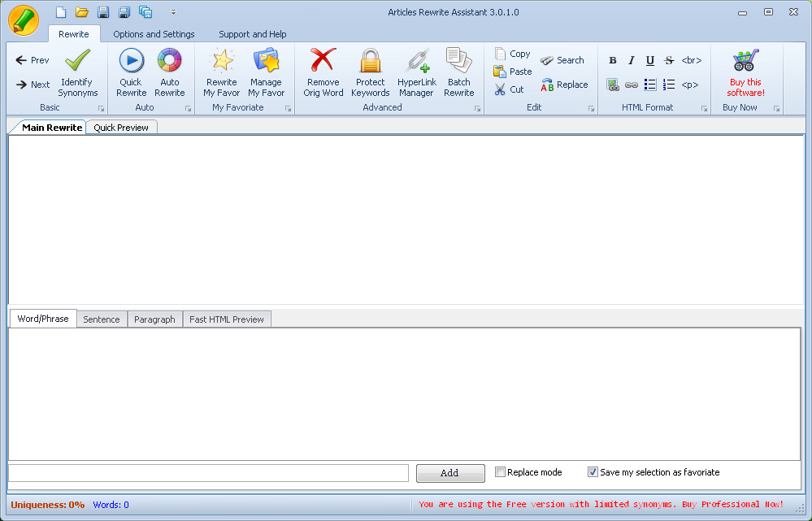Open Replace tool
The height and width of the screenshot is (521, 812).
(x=564, y=85)
